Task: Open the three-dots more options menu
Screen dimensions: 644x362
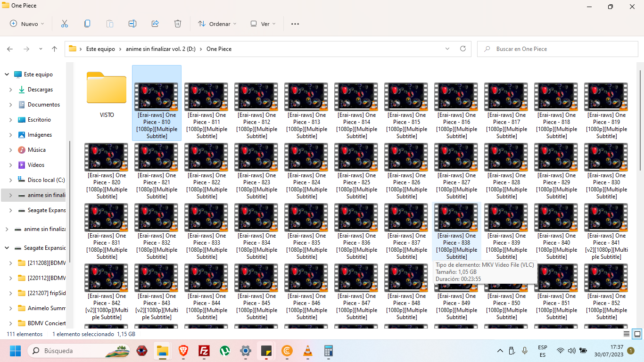Action: (x=295, y=24)
